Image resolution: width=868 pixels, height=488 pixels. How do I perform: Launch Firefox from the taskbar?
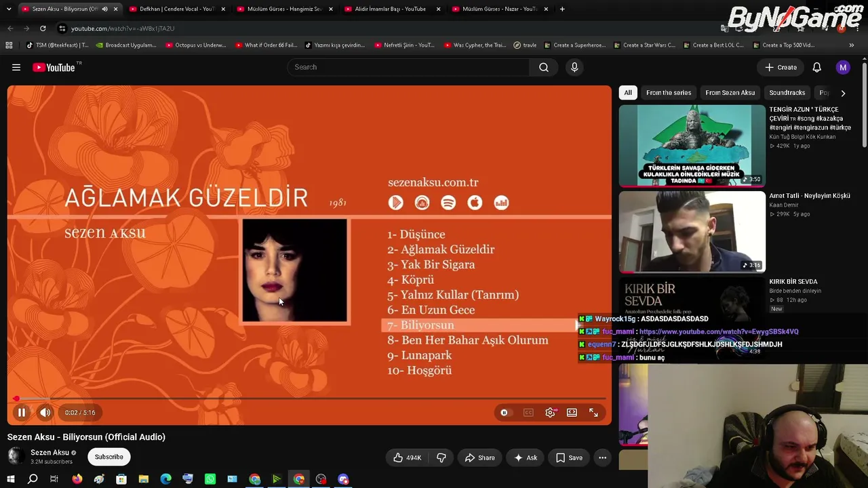click(77, 479)
